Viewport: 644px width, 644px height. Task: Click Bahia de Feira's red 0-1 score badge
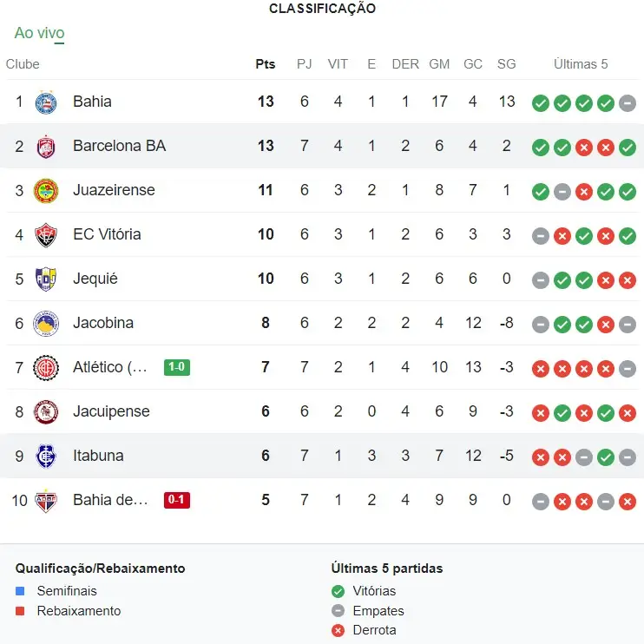point(177,500)
